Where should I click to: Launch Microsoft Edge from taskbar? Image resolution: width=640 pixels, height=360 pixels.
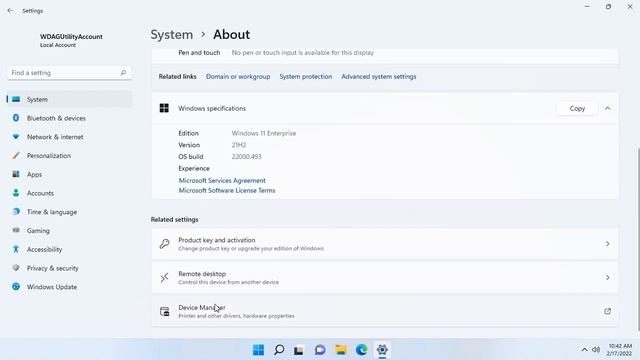pyautogui.click(x=361, y=350)
